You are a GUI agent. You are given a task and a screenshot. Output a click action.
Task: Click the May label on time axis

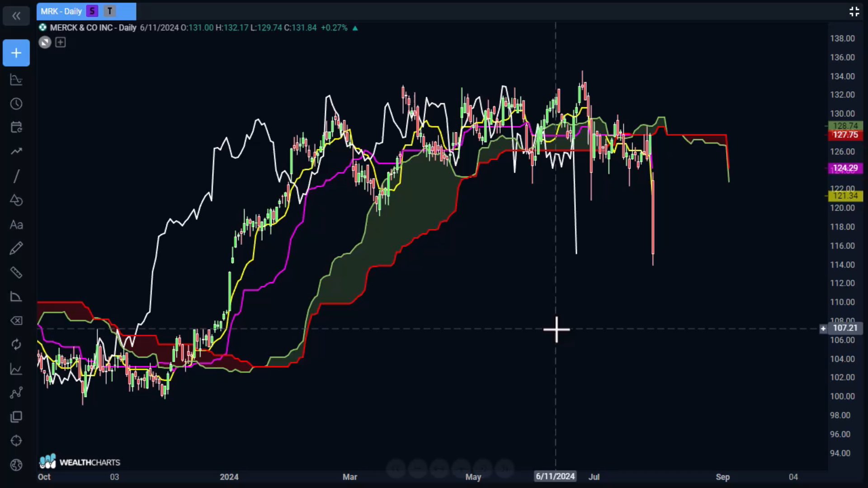coord(473,477)
